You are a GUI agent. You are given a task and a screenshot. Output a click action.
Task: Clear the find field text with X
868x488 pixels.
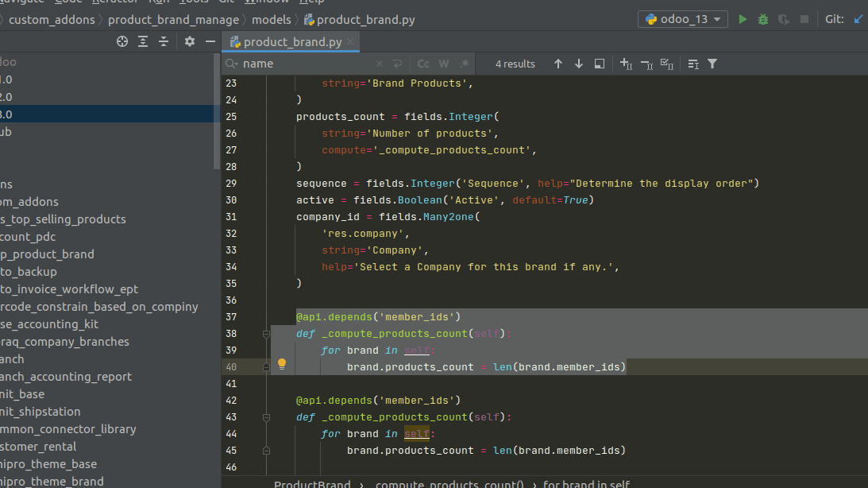coord(379,64)
